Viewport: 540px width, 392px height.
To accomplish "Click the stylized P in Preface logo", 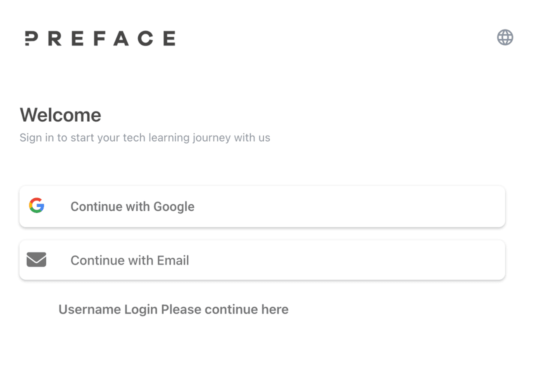I will pyautogui.click(x=31, y=38).
